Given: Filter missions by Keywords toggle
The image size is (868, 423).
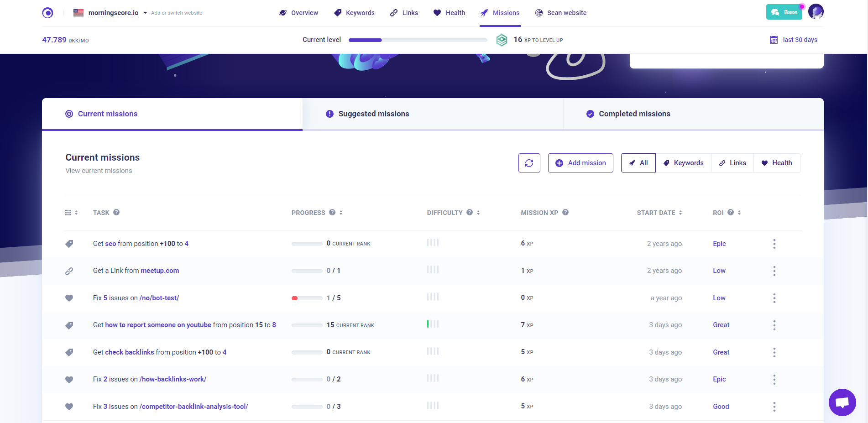Looking at the screenshot, I should (x=683, y=163).
